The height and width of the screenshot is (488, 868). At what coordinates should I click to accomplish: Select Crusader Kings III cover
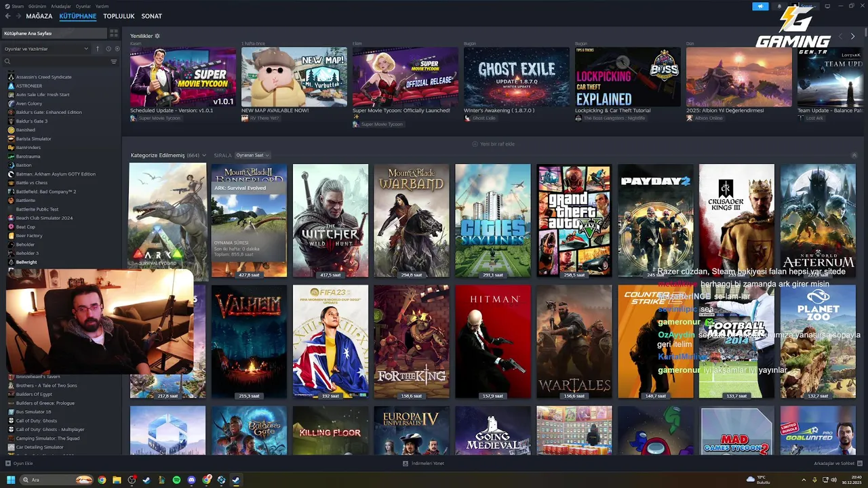(737, 220)
